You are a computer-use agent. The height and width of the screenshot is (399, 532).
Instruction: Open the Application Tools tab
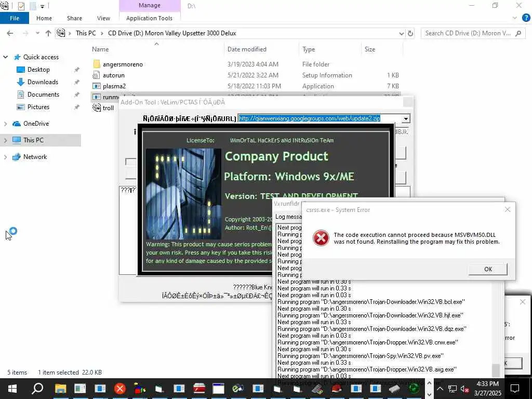point(149,18)
